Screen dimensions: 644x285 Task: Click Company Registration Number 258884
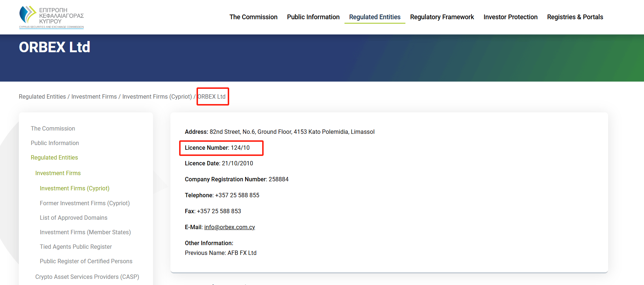[237, 179]
